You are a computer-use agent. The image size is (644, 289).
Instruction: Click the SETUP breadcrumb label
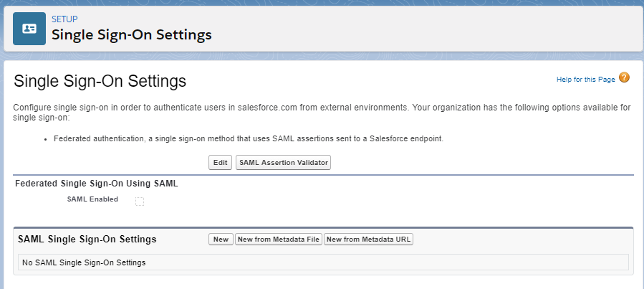pos(64,19)
